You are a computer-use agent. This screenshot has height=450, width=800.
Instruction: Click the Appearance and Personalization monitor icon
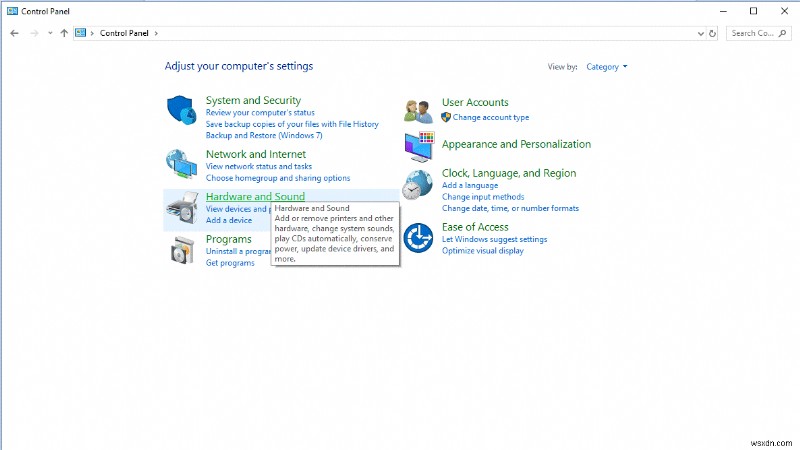pyautogui.click(x=419, y=146)
